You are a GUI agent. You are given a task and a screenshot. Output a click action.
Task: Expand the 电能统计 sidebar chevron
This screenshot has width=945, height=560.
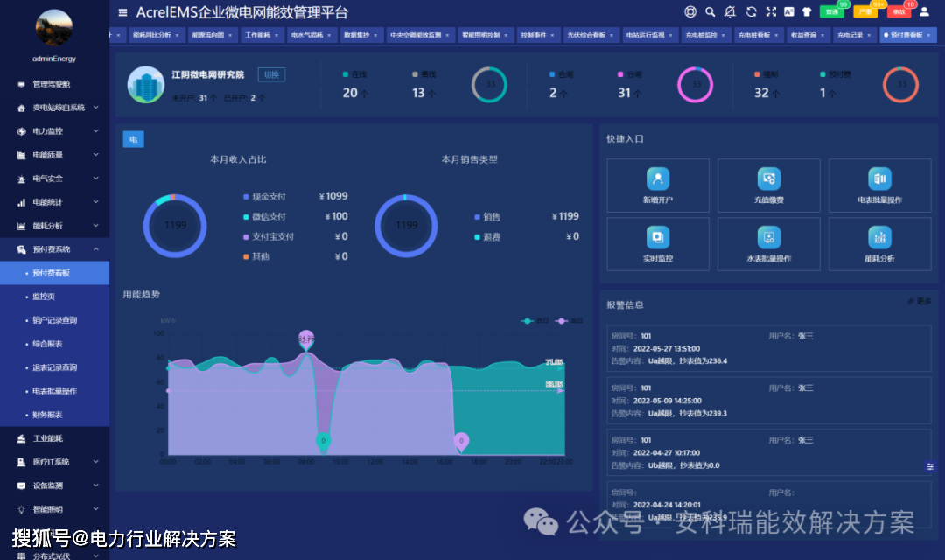[x=96, y=202]
